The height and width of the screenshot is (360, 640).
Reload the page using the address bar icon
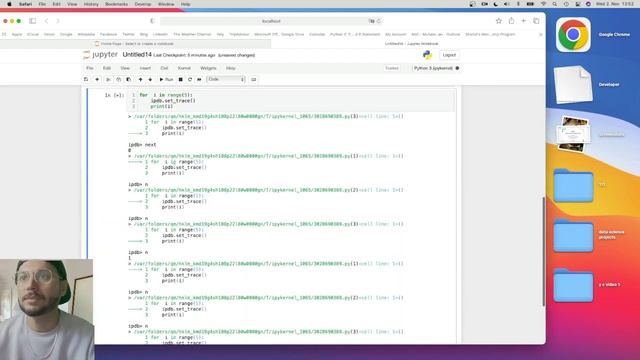[x=379, y=21]
